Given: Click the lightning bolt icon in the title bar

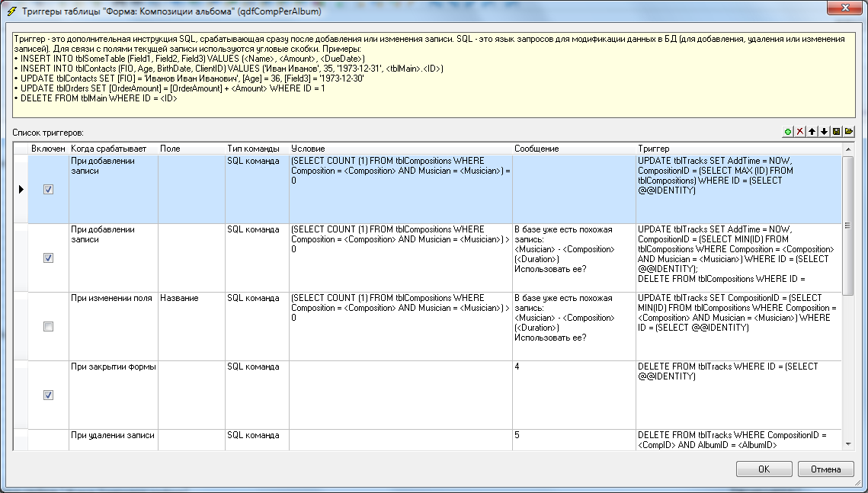Looking at the screenshot, I should pyautogui.click(x=11, y=11).
